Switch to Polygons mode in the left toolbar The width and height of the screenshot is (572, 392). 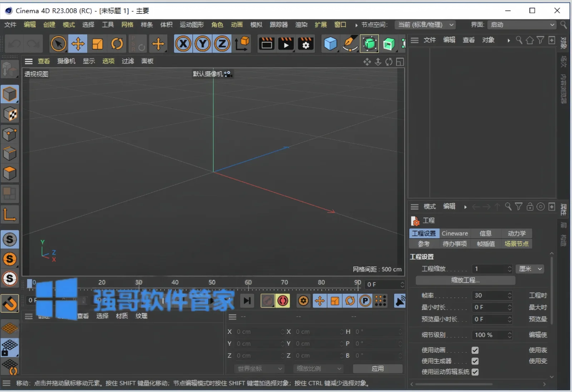click(x=10, y=173)
